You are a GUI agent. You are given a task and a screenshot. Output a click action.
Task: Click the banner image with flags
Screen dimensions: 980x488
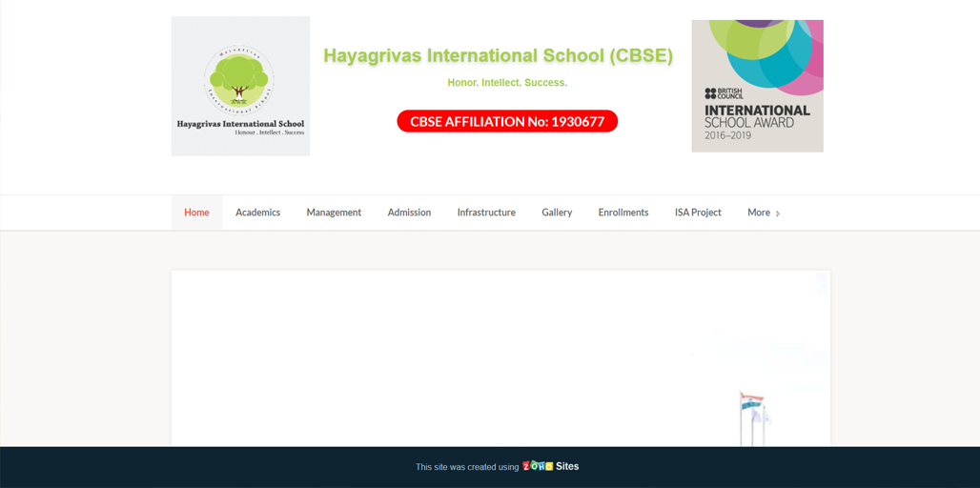[500, 358]
